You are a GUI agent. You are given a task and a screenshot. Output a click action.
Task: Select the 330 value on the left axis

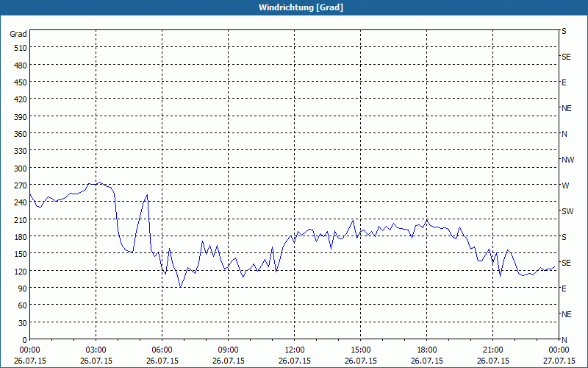tap(21, 152)
